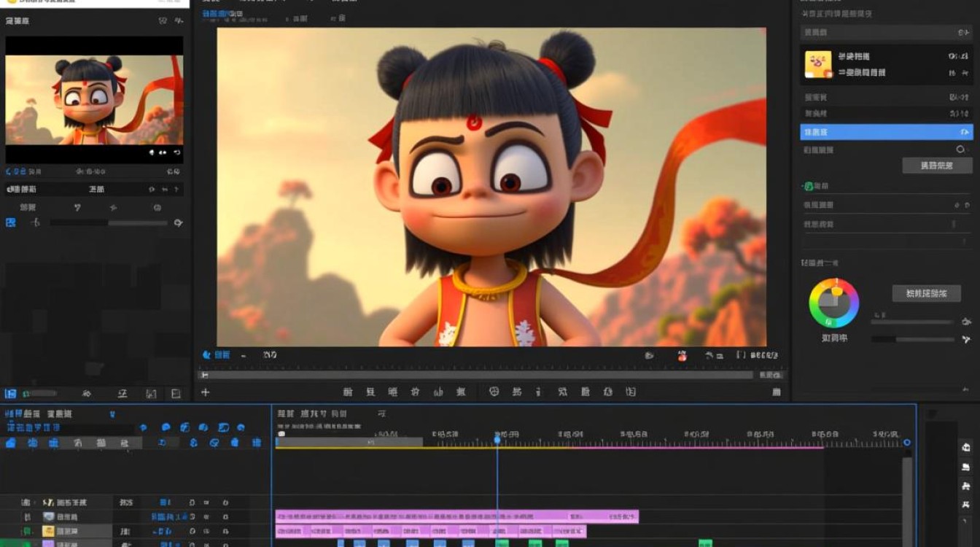Click the leftmost blue icon in timeline toolbar's lower row

pos(11,443)
